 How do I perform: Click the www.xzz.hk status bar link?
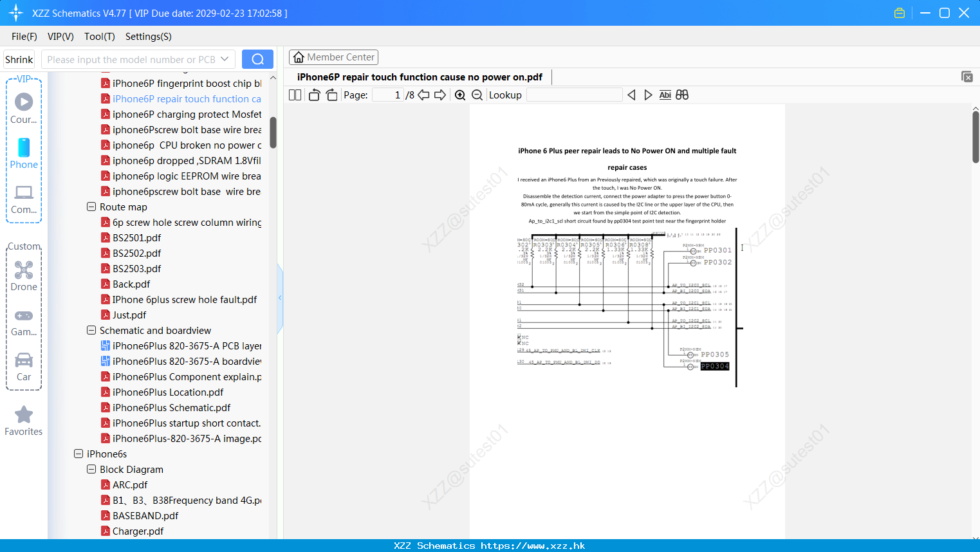533,546
